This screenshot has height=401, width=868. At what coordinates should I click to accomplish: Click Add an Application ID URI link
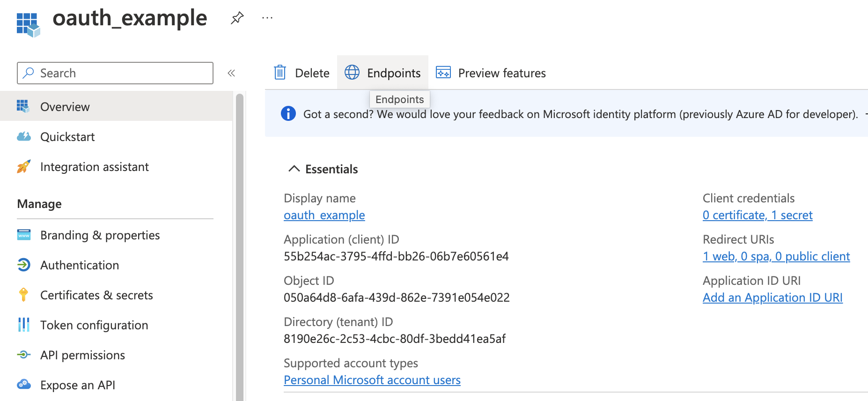(x=772, y=297)
